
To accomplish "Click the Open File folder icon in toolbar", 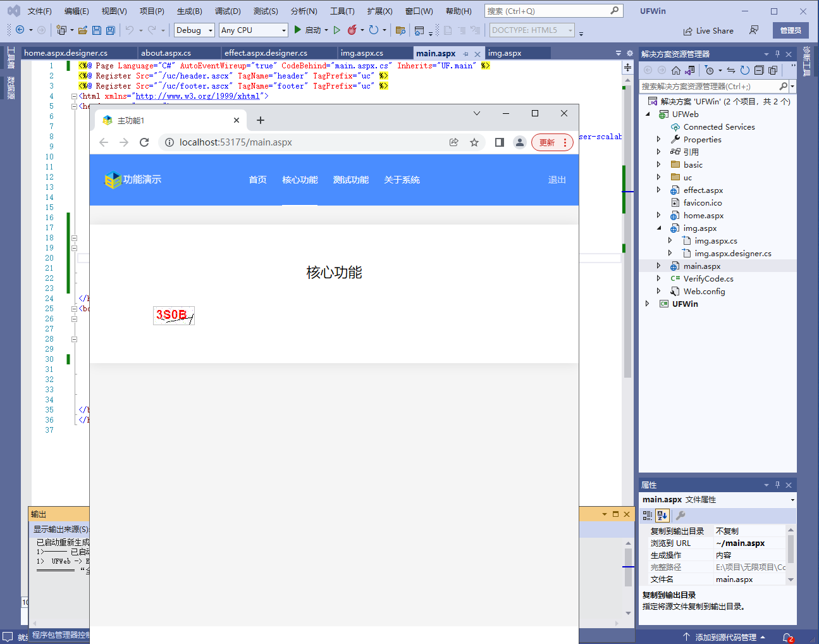I will tap(83, 30).
